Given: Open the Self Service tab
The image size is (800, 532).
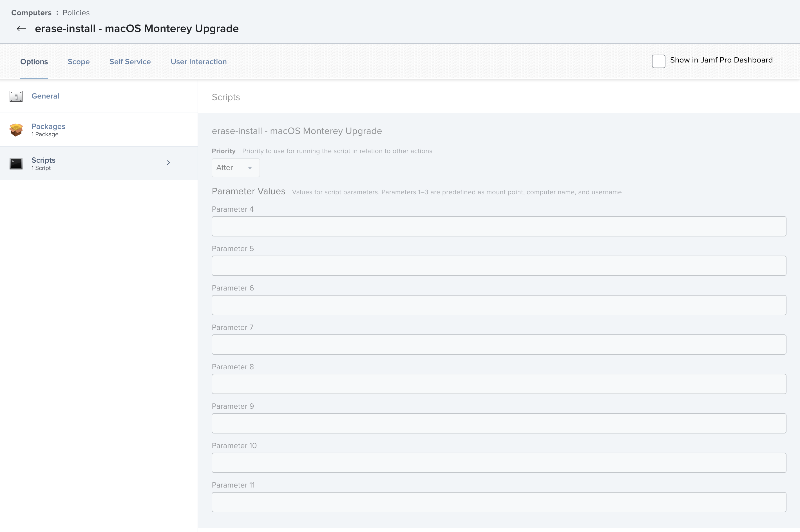Looking at the screenshot, I should click(130, 61).
